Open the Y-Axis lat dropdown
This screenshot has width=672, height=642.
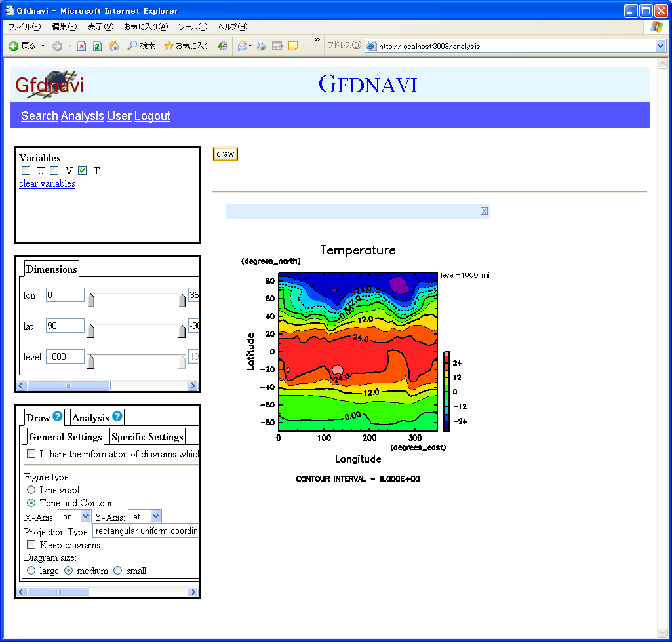pos(144,516)
